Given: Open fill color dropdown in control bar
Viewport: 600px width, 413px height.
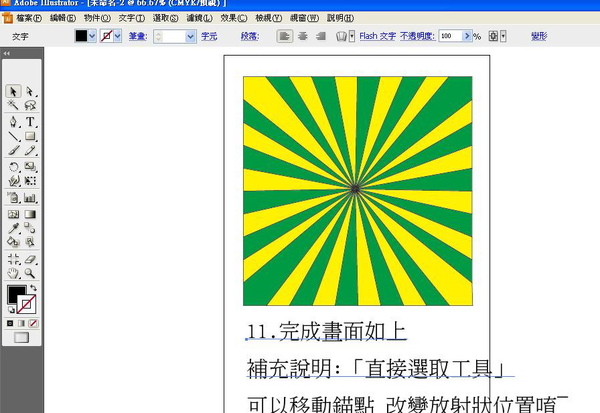Looking at the screenshot, I should (x=92, y=36).
